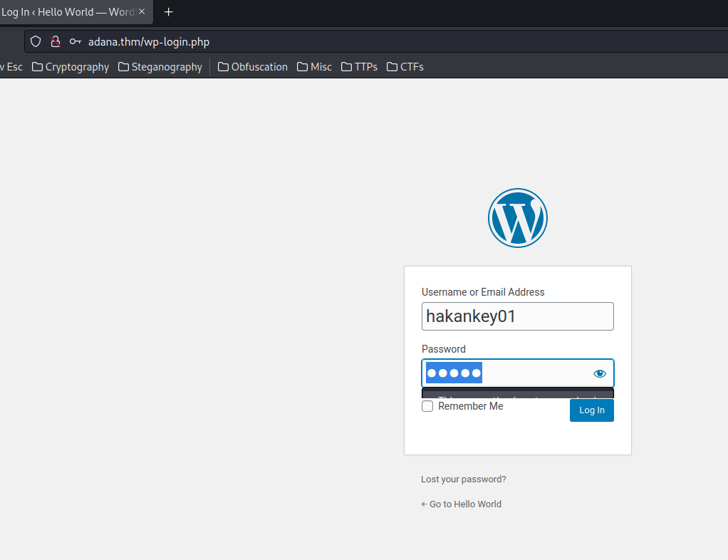Open the insecure connection lock icon

56,42
